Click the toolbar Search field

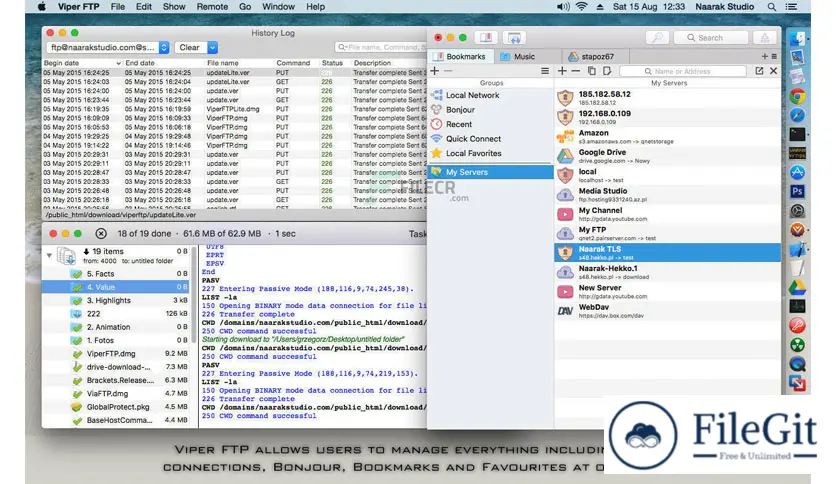point(711,38)
